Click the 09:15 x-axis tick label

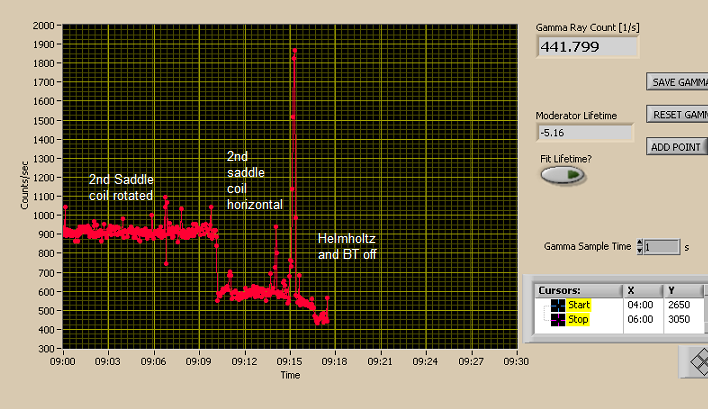289,362
